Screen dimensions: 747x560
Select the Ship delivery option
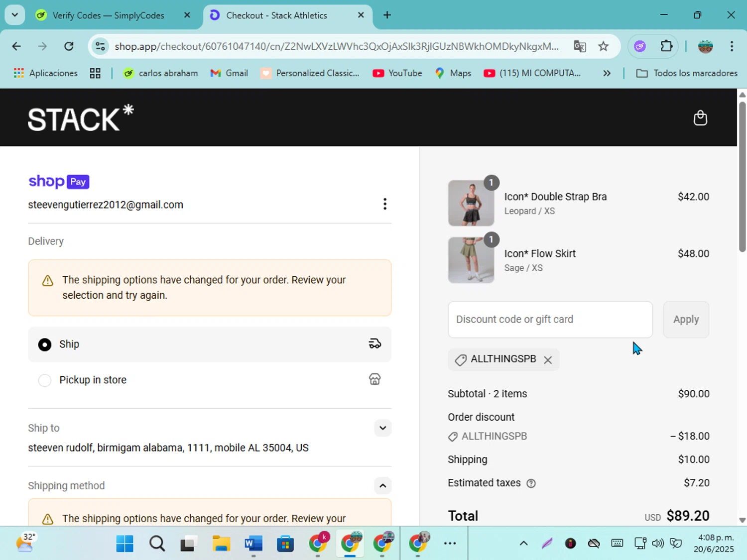209,344
